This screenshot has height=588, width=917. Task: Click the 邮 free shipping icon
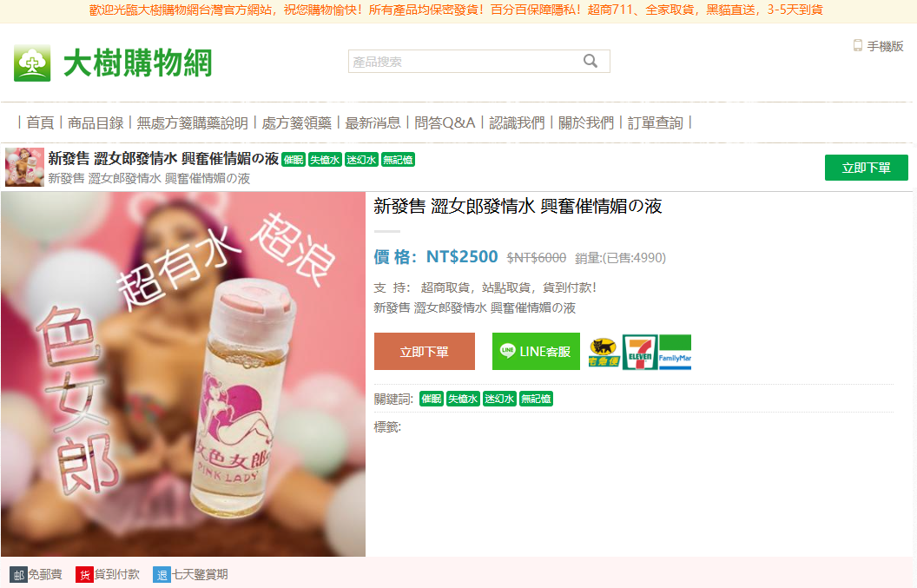[x=19, y=575]
